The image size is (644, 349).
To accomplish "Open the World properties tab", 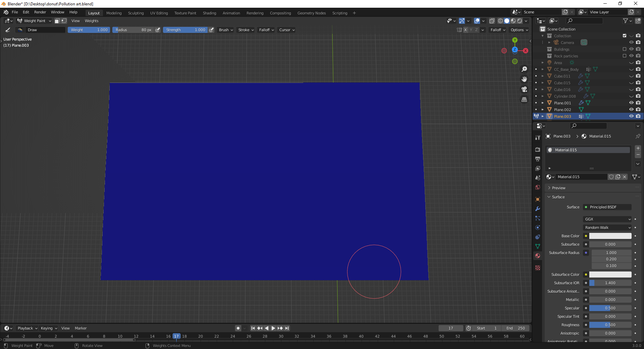I will [538, 187].
